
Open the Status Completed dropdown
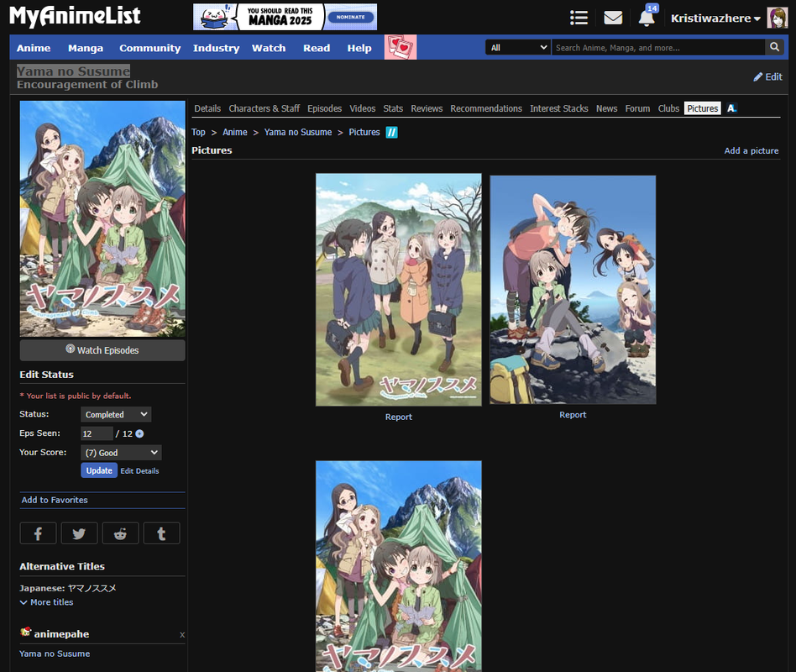[x=116, y=414]
